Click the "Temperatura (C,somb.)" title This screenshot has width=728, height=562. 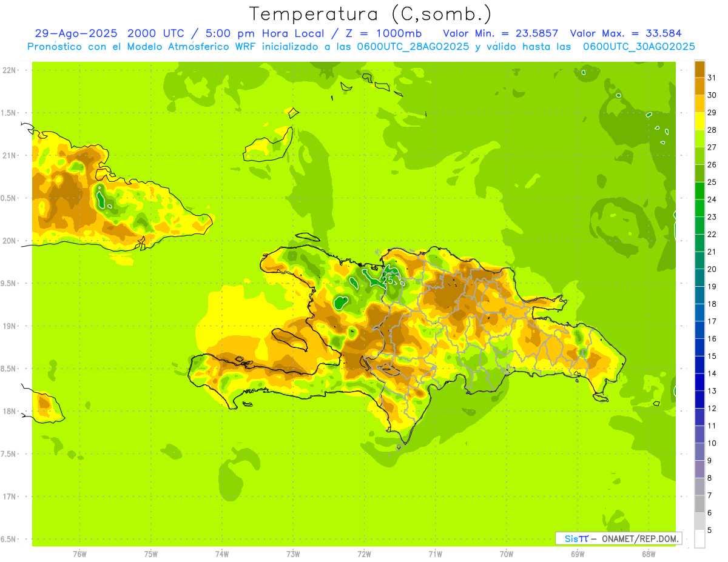[370, 14]
